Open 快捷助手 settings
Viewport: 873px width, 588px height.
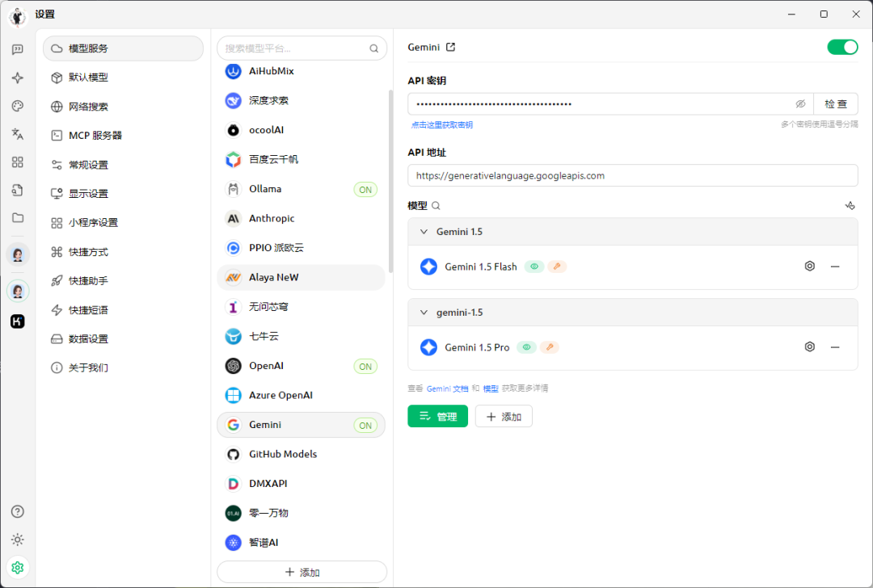click(123, 281)
